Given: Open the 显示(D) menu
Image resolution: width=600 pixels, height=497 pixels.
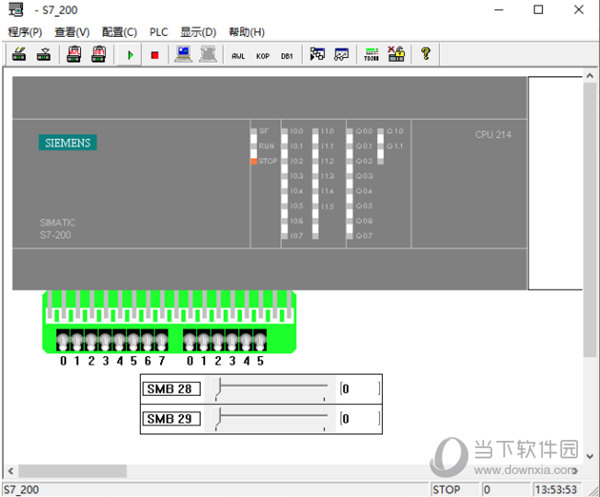Looking at the screenshot, I should point(198,32).
